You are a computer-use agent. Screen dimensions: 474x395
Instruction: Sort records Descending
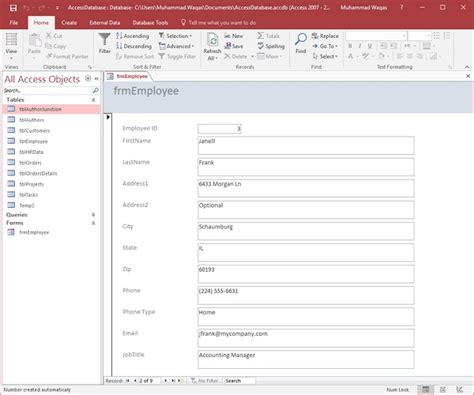[x=134, y=46]
